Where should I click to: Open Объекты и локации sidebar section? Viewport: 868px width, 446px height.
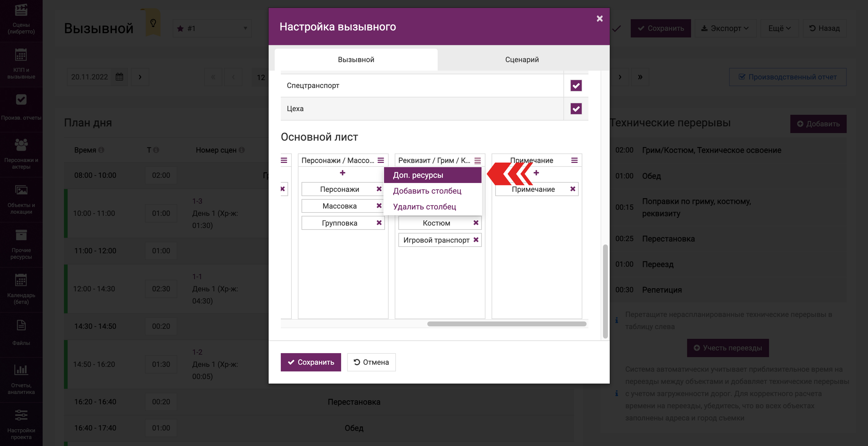point(21,200)
